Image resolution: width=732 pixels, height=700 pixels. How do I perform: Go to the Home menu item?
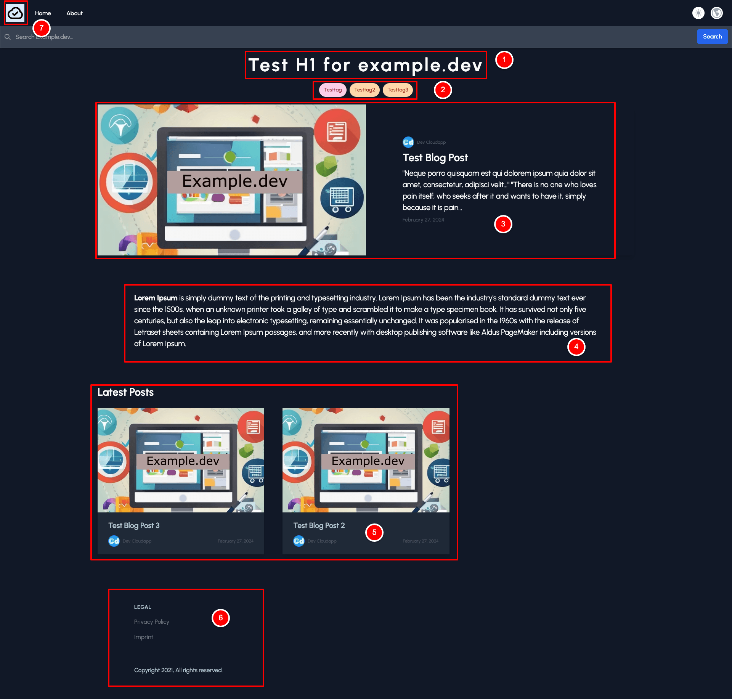[43, 13]
